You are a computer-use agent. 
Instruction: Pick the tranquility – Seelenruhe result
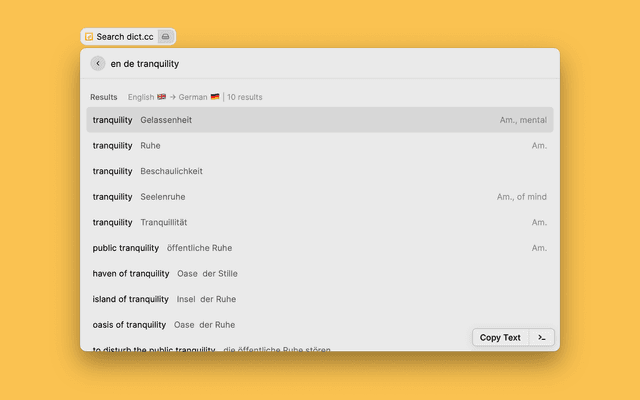[319, 197]
